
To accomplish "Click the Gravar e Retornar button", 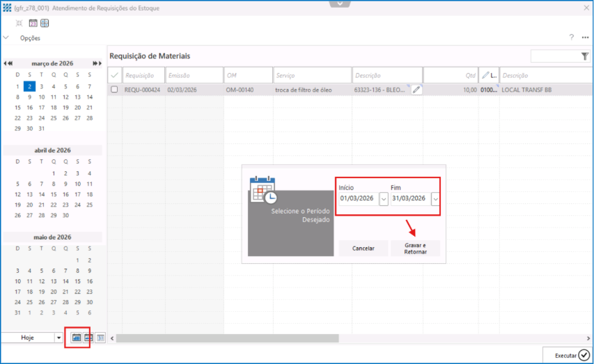I will click(x=415, y=248).
